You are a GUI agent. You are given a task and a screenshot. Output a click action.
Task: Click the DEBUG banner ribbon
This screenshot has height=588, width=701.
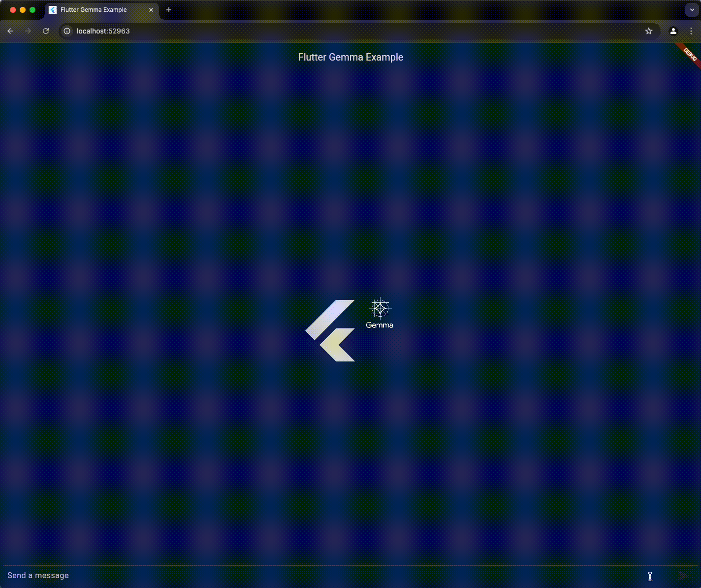(x=689, y=55)
